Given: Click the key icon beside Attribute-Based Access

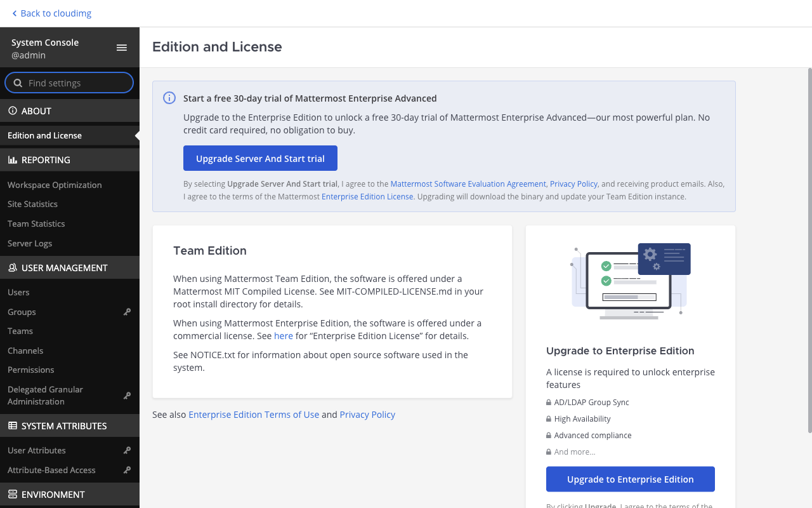Looking at the screenshot, I should (127, 471).
